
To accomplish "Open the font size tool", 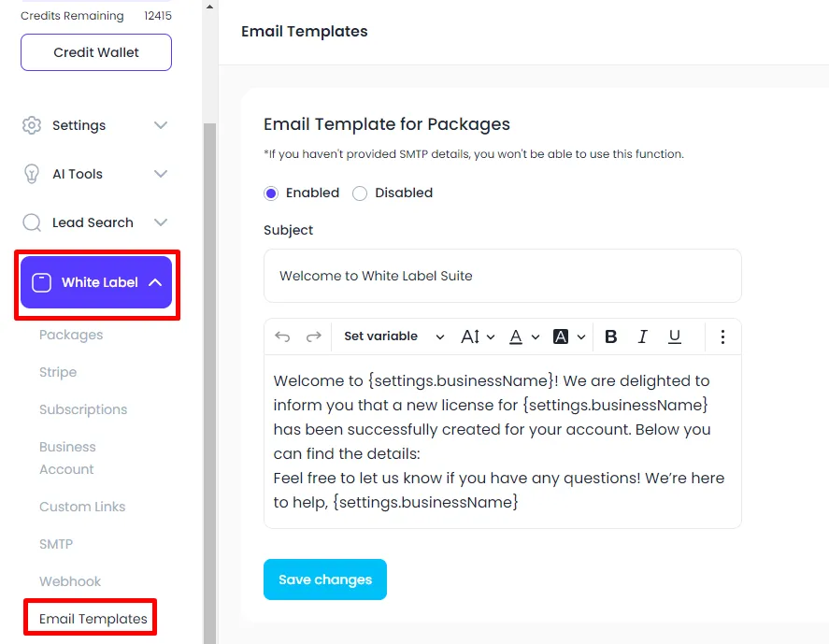I will (x=470, y=336).
